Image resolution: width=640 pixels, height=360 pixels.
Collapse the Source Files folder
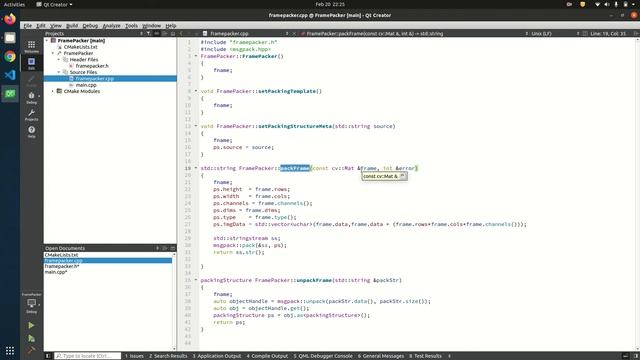pos(59,72)
